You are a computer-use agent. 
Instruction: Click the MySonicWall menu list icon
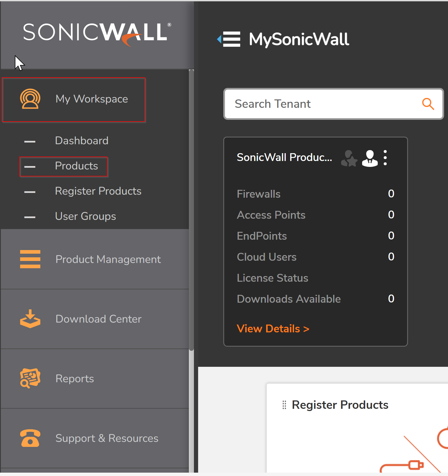(x=231, y=39)
